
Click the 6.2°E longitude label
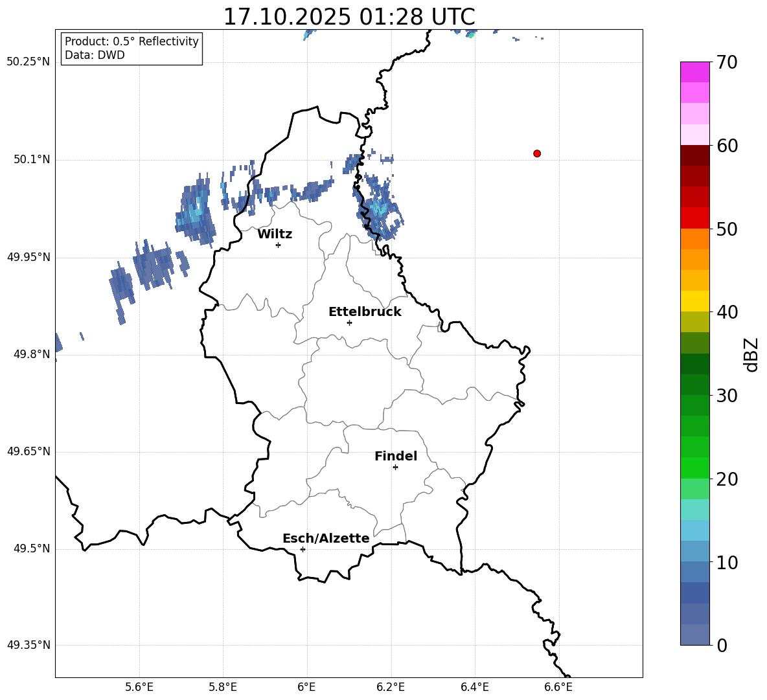391,687
